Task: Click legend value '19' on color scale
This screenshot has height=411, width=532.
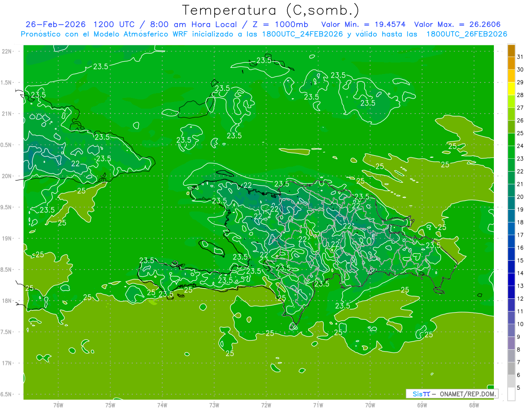Action: (x=520, y=210)
